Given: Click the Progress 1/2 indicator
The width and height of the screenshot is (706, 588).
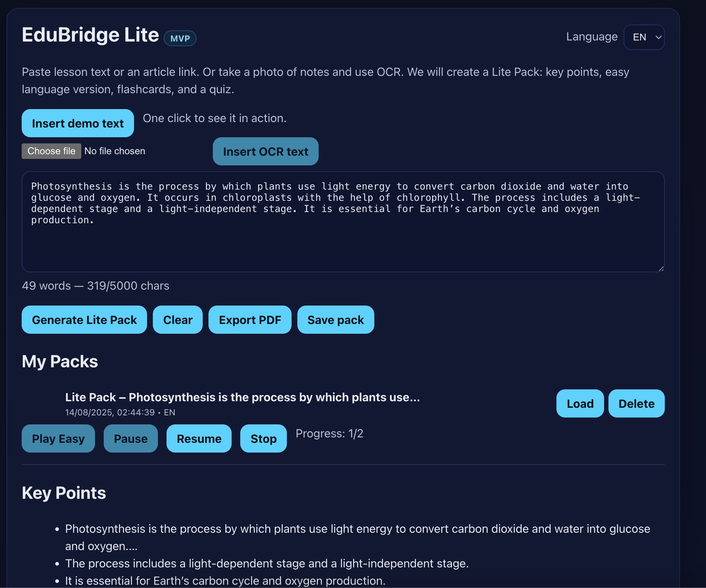Looking at the screenshot, I should coord(329,433).
